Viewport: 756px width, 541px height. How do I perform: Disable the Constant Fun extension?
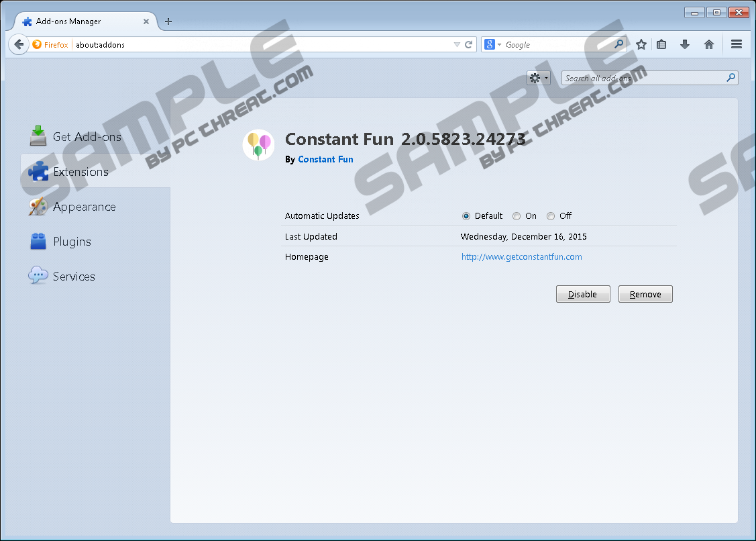click(x=582, y=294)
